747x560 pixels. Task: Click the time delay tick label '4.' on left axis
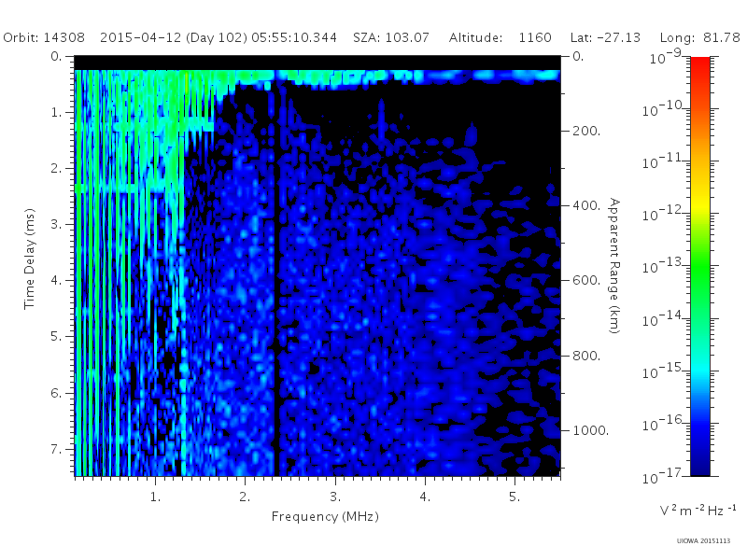(x=56, y=280)
